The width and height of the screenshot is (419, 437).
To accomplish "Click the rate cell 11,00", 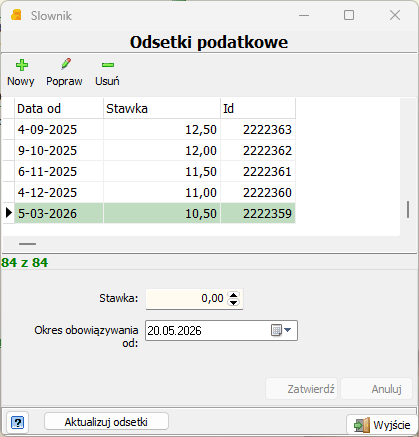I will click(x=162, y=193).
